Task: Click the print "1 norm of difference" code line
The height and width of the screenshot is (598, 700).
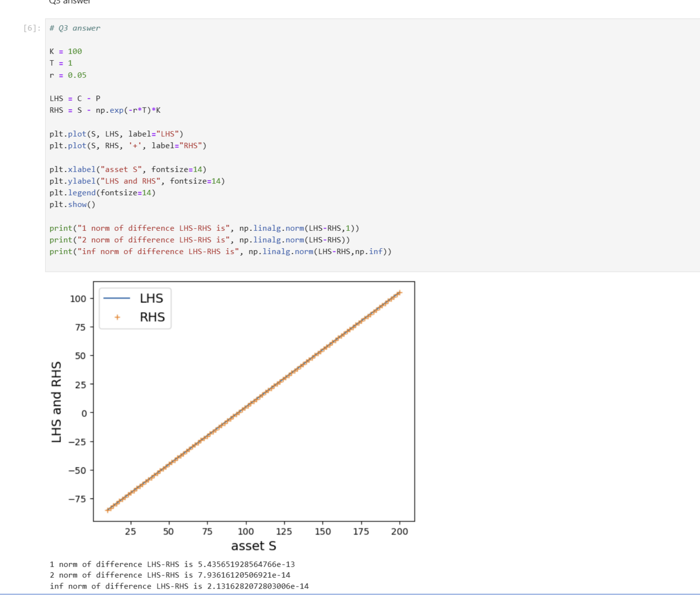Action: tap(205, 228)
